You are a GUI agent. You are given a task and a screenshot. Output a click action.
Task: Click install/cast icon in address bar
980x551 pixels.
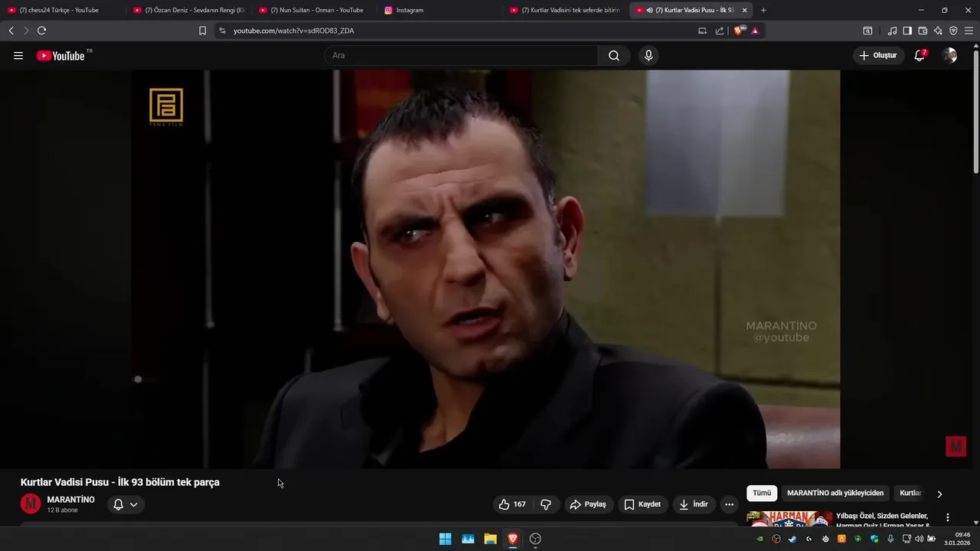click(x=702, y=31)
